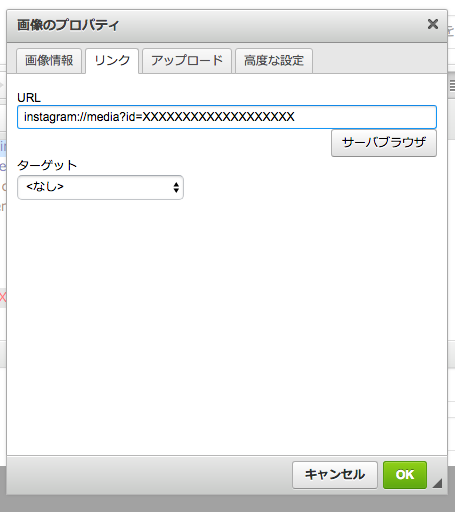The image size is (455, 517).
Task: Close the 画像のプロパティ dialog with X
Action: pos(433,24)
